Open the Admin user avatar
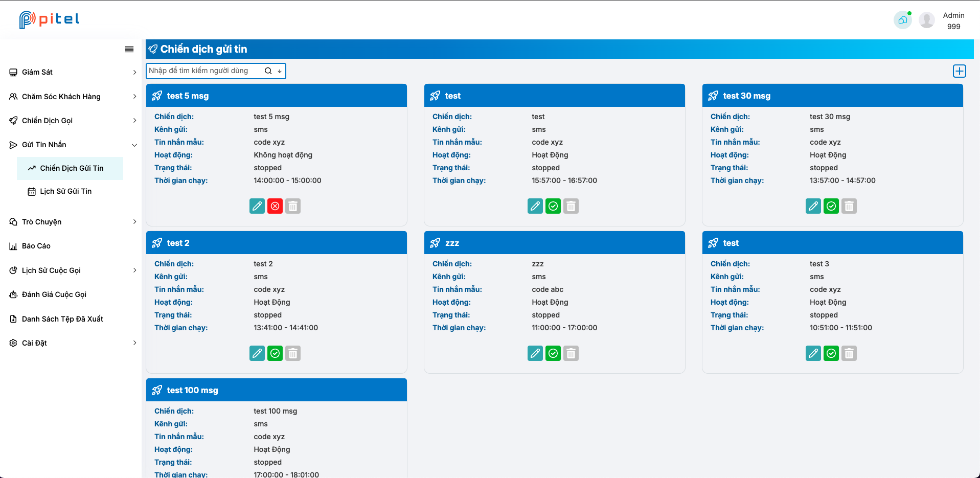Image resolution: width=980 pixels, height=478 pixels. point(926,20)
